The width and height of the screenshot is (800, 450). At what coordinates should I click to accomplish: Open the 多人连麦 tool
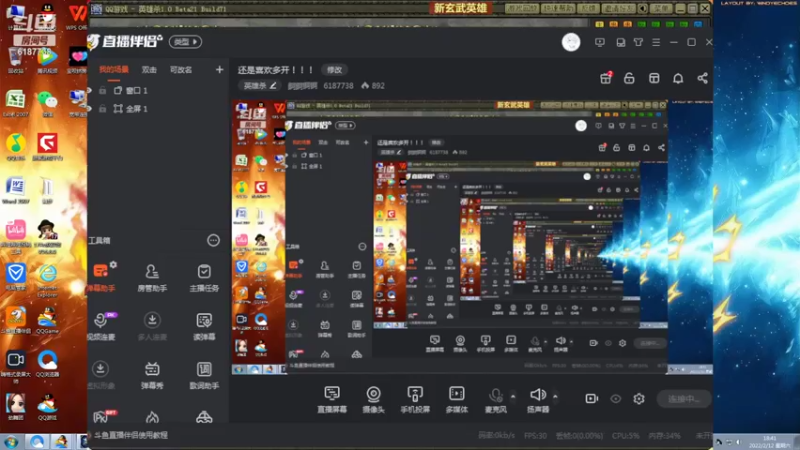pos(152,327)
